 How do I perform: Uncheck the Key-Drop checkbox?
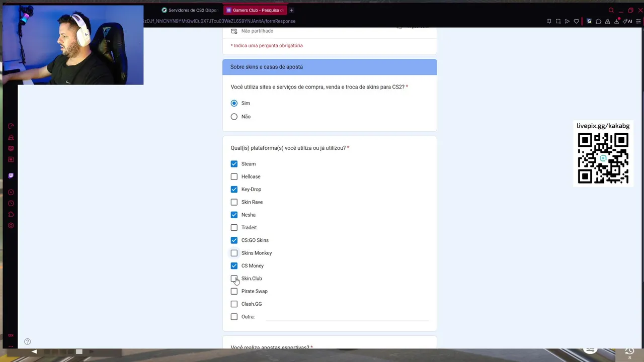coord(234,190)
